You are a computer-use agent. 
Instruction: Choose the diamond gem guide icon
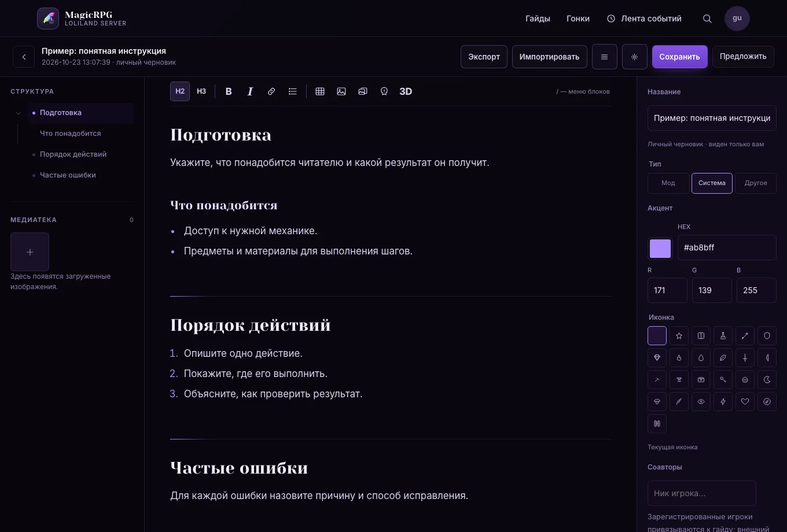pyautogui.click(x=657, y=358)
